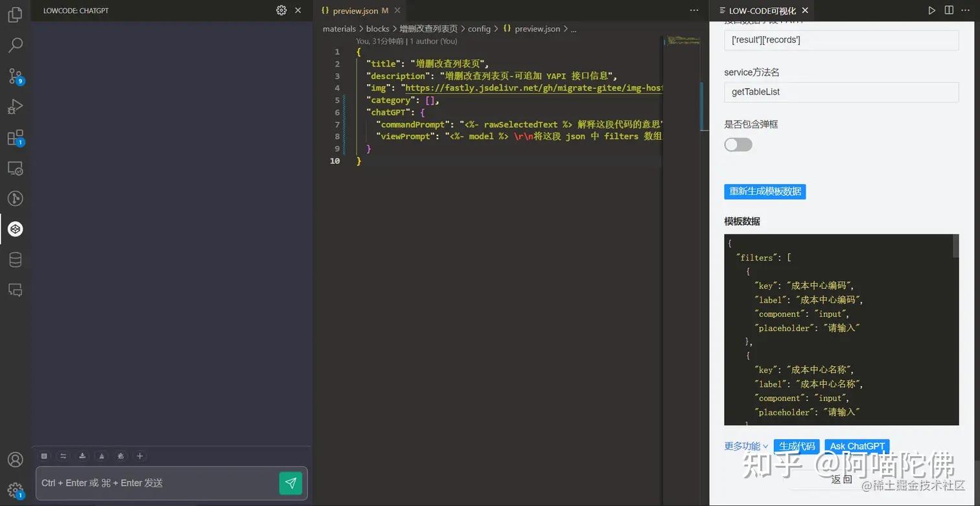Viewport: 980px width, 506px height.
Task: Click the breadcrumb trailing ellipsis
Action: 573,29
